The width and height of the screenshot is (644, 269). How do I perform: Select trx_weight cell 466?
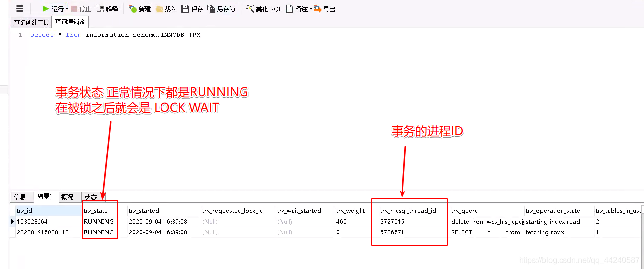[x=356, y=222]
